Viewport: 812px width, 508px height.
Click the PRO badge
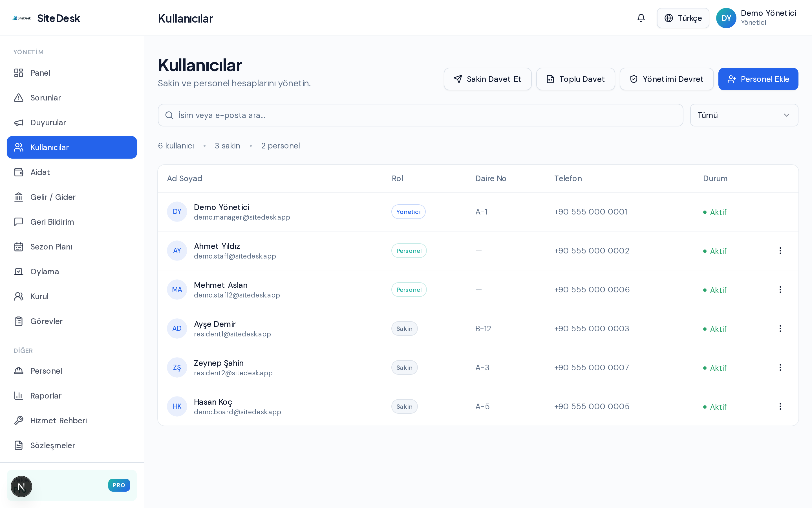tap(119, 485)
